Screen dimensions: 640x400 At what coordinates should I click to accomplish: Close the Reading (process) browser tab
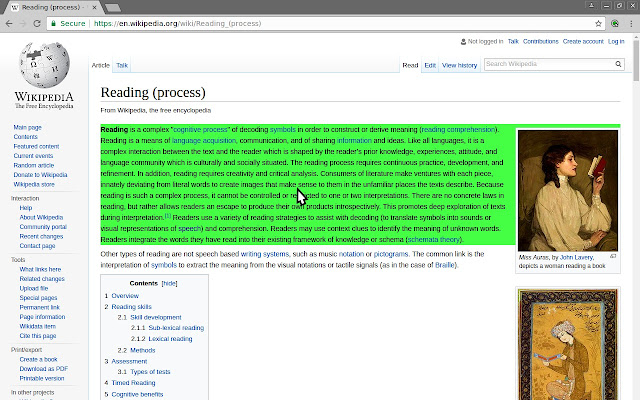(95, 7)
